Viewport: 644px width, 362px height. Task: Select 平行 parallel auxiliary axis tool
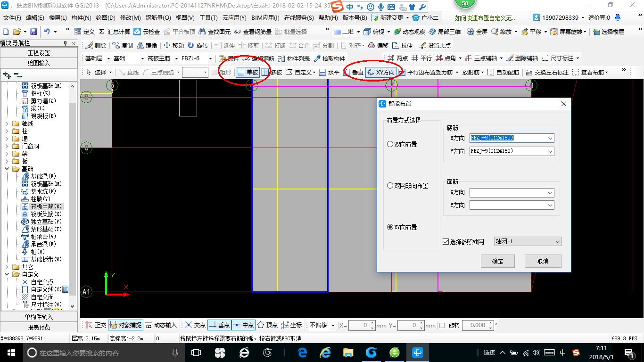[x=421, y=58]
